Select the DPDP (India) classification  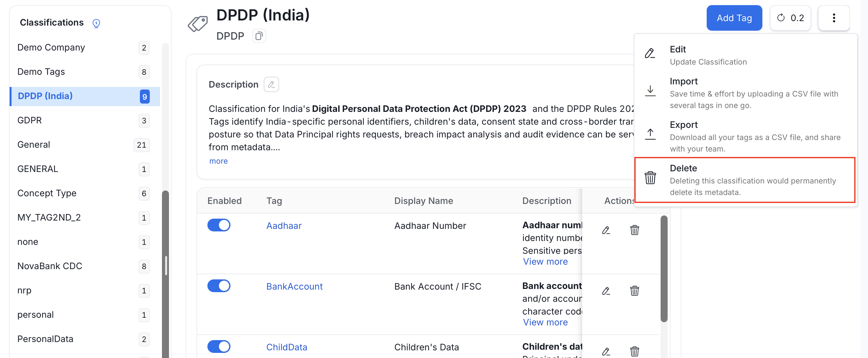tap(84, 96)
